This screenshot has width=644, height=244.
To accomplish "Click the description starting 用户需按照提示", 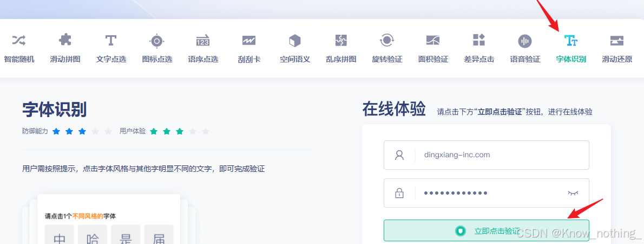I will [143, 169].
